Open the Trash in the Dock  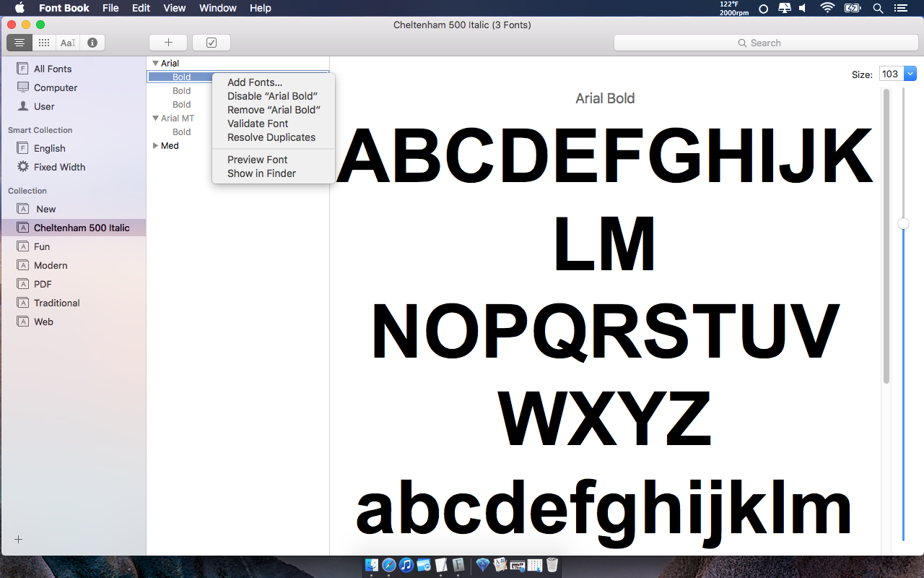click(x=552, y=565)
